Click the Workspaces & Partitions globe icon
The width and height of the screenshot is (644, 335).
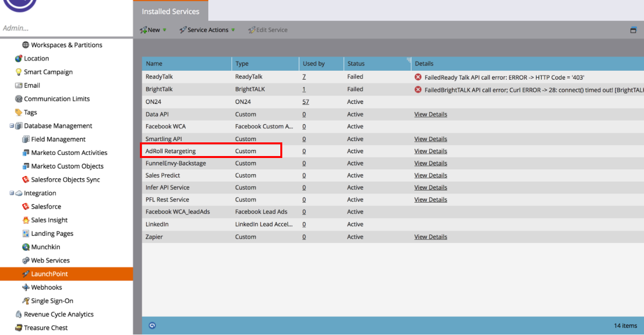tap(26, 45)
